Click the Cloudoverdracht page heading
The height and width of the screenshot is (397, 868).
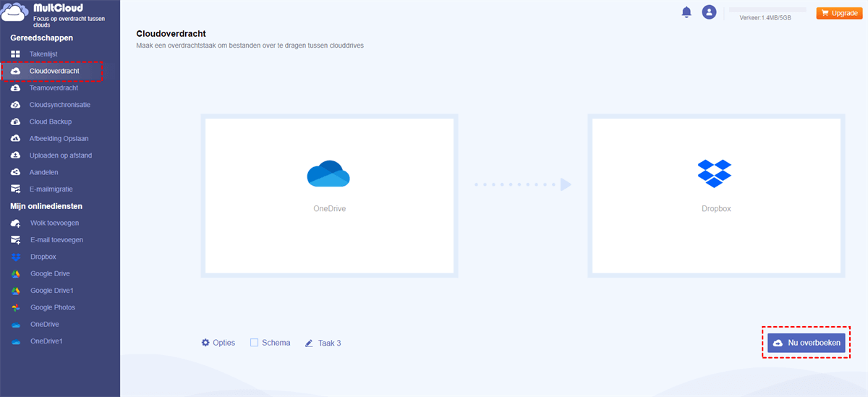(x=171, y=33)
